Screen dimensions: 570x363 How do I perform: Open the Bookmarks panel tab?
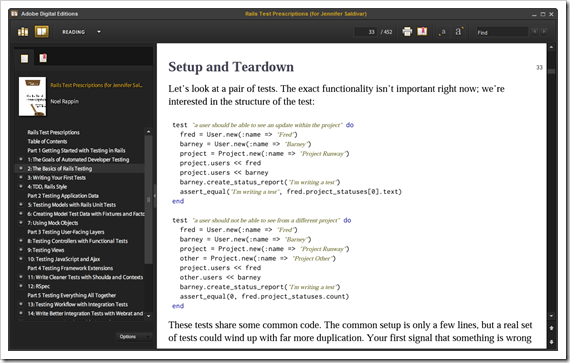point(43,58)
